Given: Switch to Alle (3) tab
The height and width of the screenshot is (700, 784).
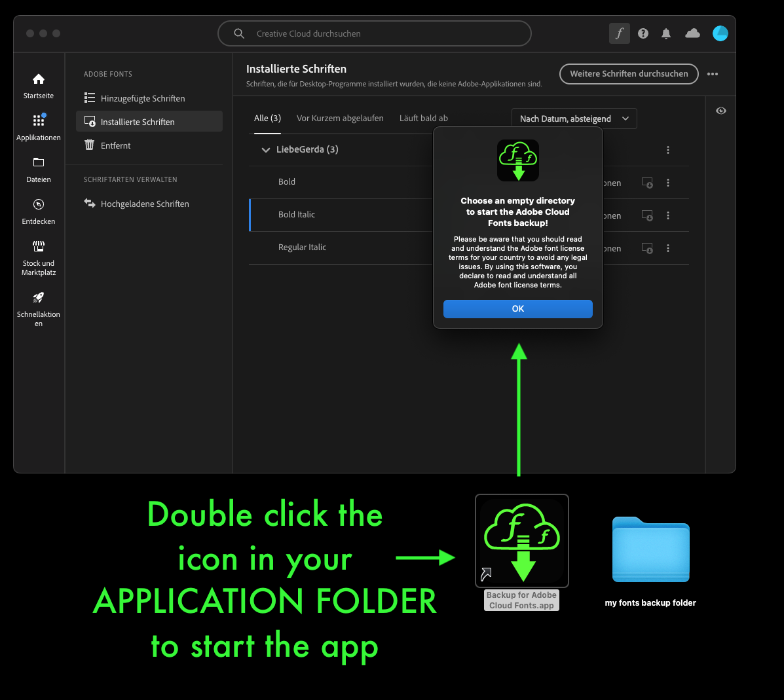Looking at the screenshot, I should (x=267, y=119).
